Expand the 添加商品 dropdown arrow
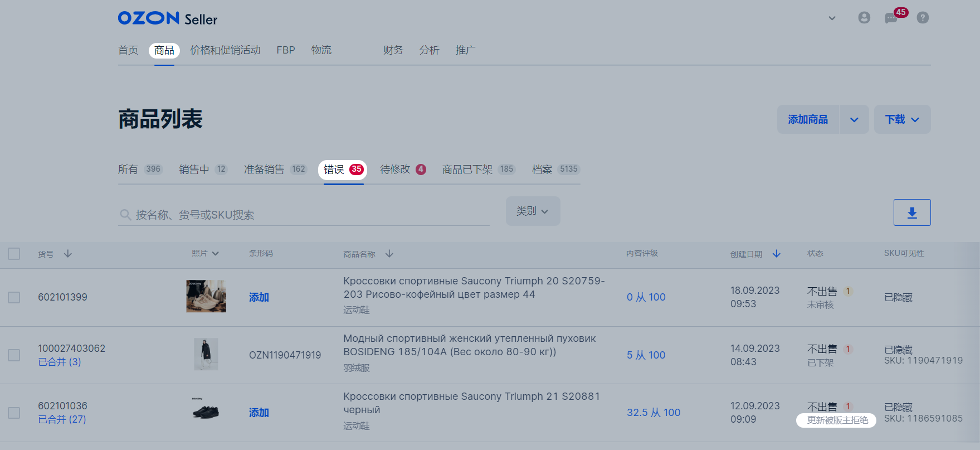The width and height of the screenshot is (980, 450). pos(854,119)
